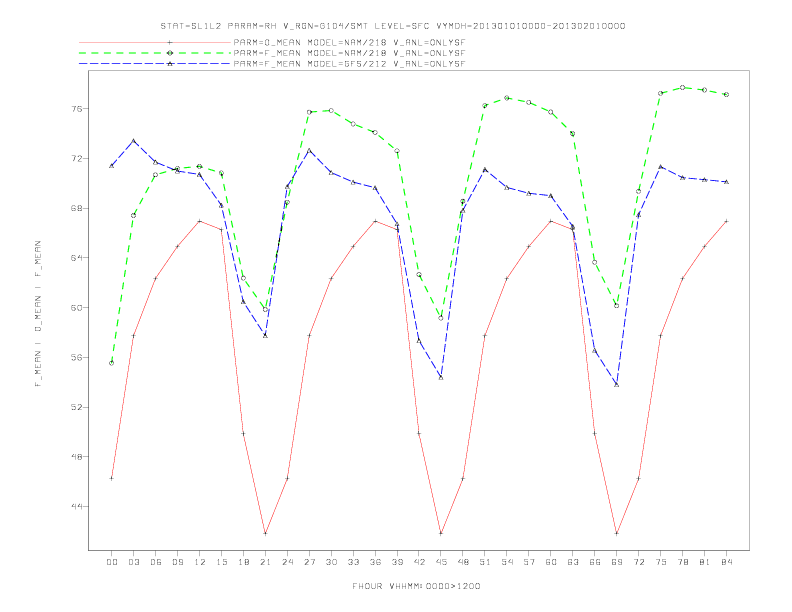The width and height of the screenshot is (792, 612).
Task: Click x-axis hour label 39
Action: point(397,562)
